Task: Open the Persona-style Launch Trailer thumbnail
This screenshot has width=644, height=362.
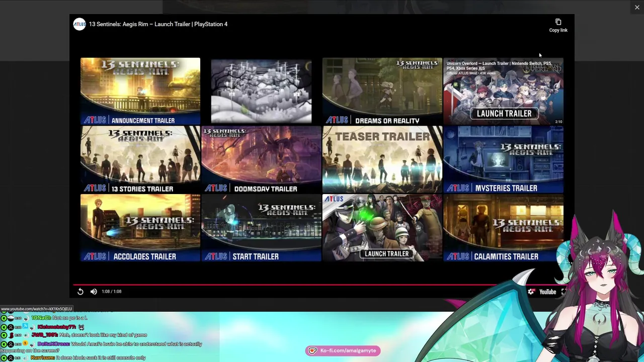Action: click(x=382, y=228)
